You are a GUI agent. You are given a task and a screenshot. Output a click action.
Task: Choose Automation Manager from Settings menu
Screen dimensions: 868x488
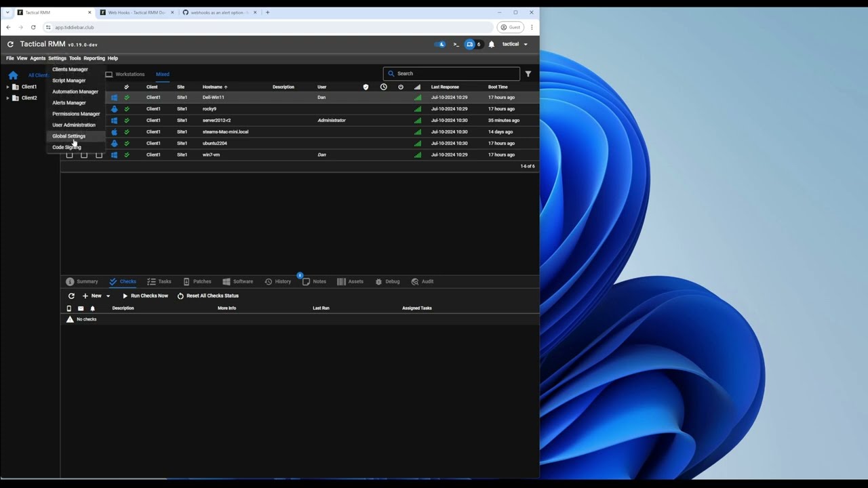(x=75, y=91)
